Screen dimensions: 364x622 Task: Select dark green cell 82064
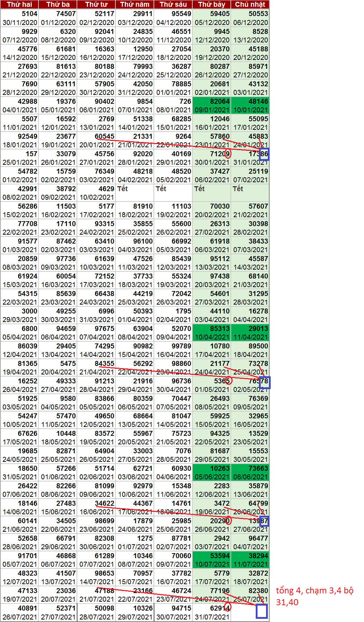click(212, 101)
